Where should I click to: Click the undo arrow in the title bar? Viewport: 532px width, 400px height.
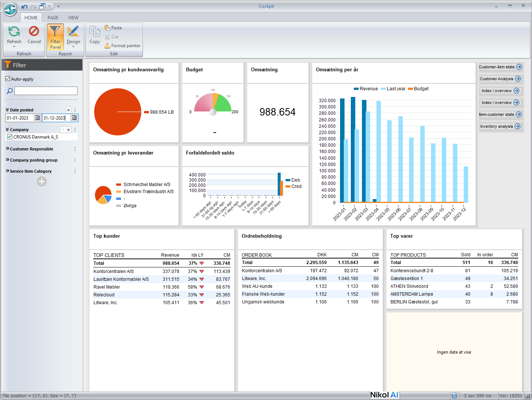25,6
